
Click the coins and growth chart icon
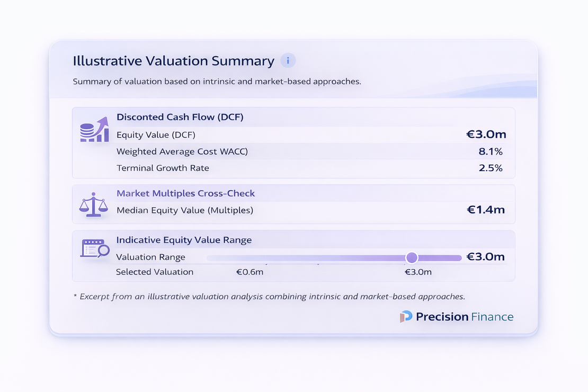tap(94, 129)
